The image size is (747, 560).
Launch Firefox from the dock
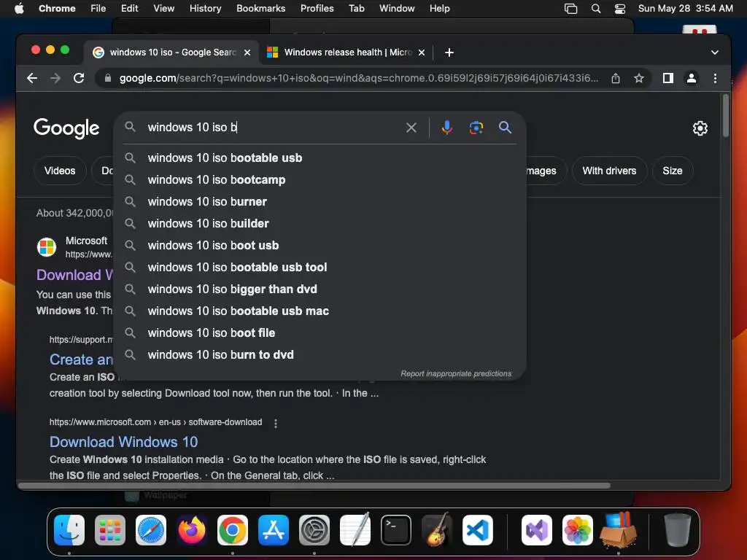tap(192, 529)
